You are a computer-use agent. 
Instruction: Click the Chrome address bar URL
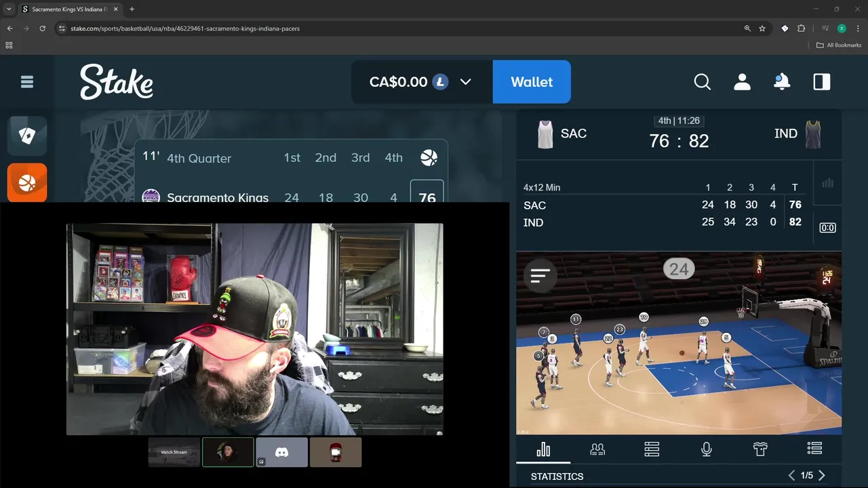185,28
